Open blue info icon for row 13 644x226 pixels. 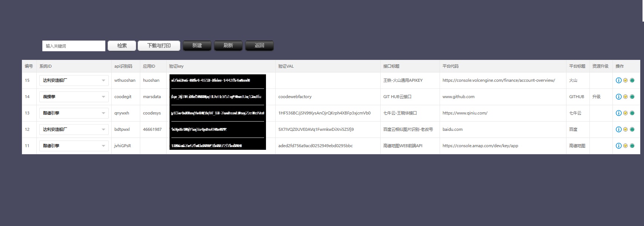coord(618,113)
